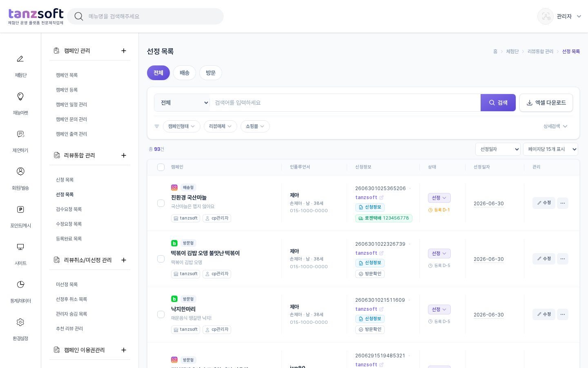The height and width of the screenshot is (368, 588).
Task: Check the 친환경 국산마늘 row checkbox
Action: tap(161, 203)
